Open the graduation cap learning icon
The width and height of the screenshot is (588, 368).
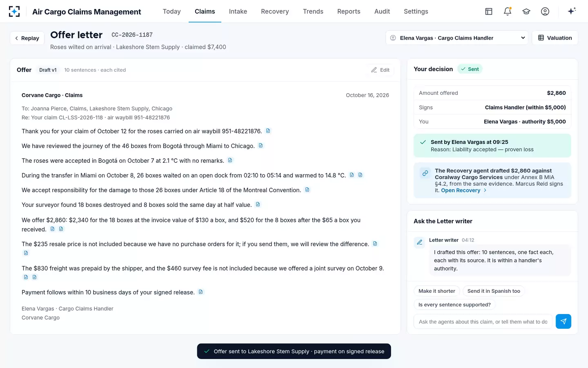[x=526, y=11]
